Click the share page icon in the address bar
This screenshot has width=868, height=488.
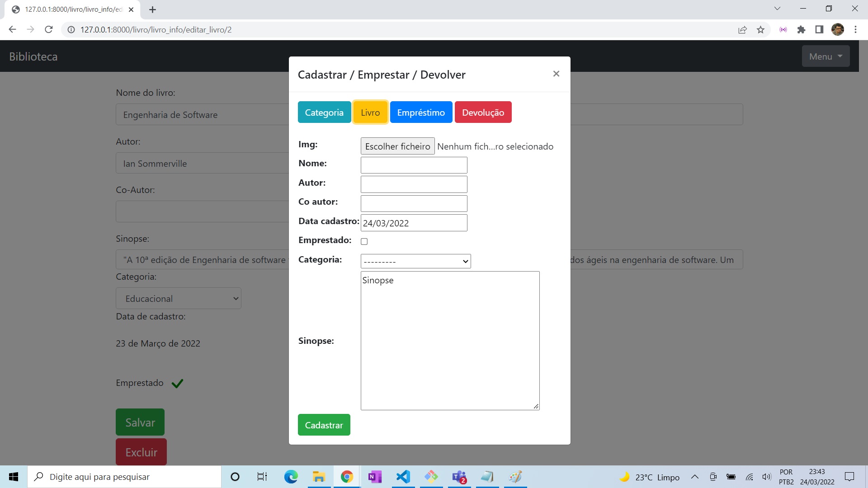point(742,30)
